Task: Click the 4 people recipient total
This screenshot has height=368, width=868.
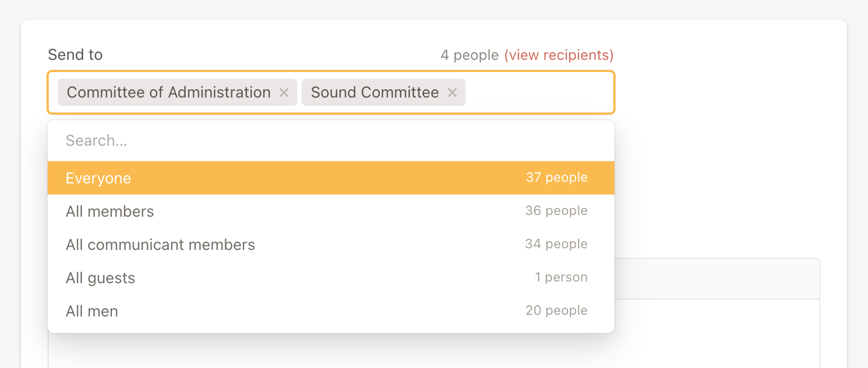Action: point(469,55)
